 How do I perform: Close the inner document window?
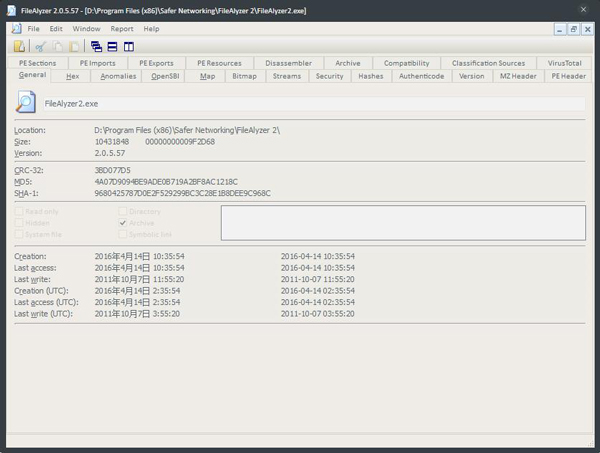click(587, 29)
